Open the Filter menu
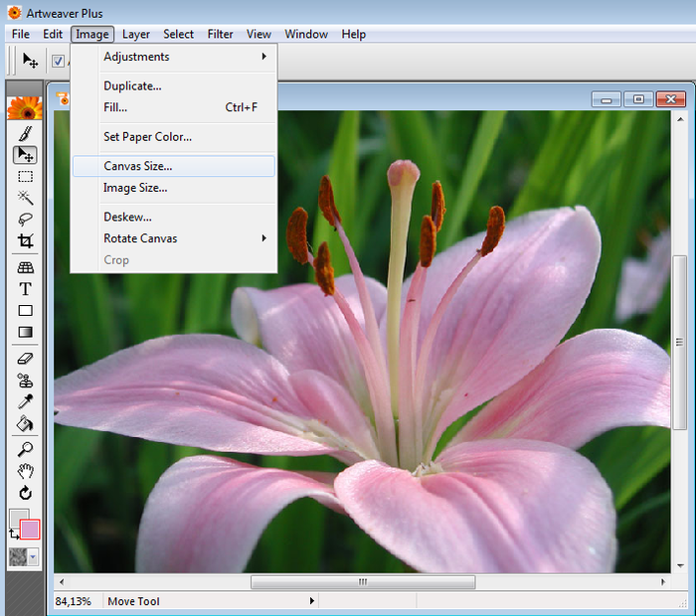This screenshot has height=616, width=696. (x=220, y=34)
